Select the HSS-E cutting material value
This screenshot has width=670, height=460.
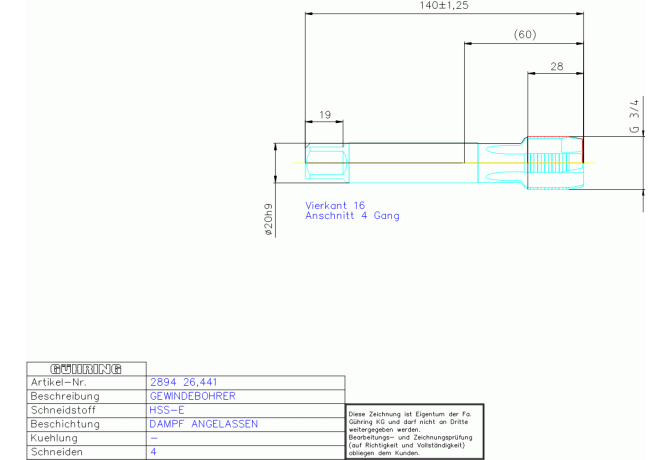pyautogui.click(x=167, y=410)
